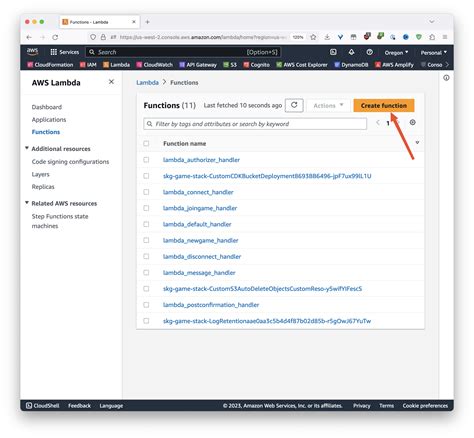Open browser downloads icon
This screenshot has height=438, width=474.
[327, 37]
